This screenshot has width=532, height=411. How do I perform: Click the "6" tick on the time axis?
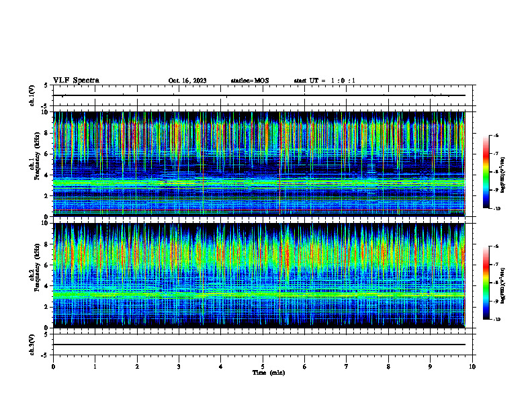tap(305, 367)
